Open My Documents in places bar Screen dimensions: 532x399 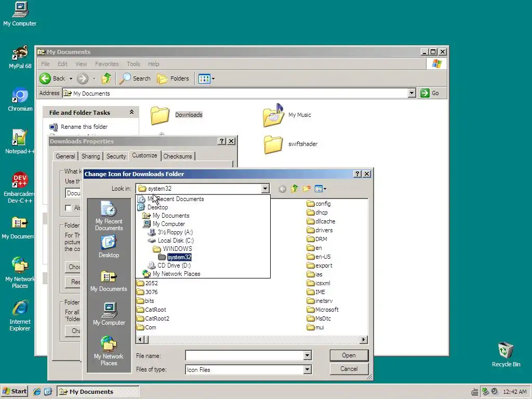pyautogui.click(x=109, y=281)
